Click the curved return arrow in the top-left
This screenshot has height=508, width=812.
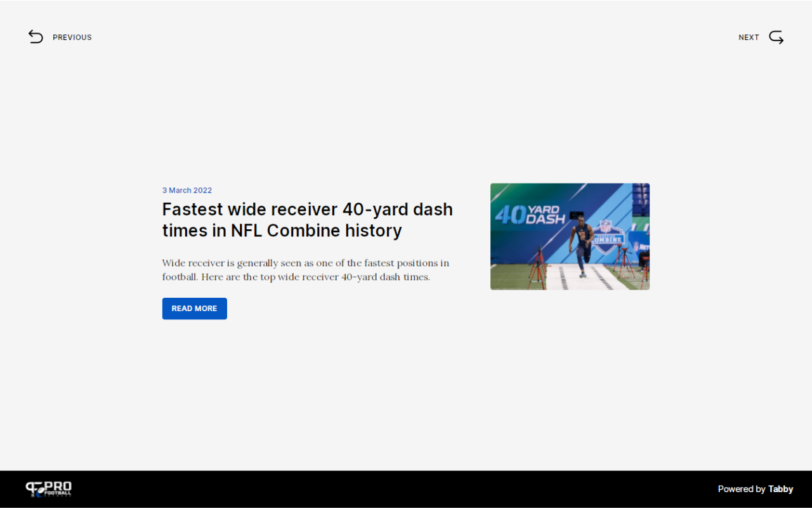[x=36, y=37]
